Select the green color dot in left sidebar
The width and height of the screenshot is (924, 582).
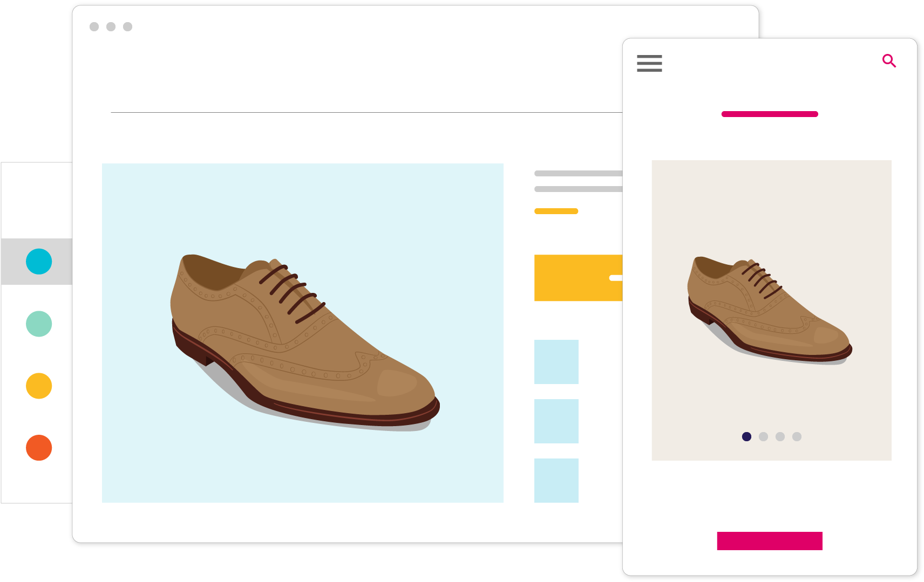tap(38, 324)
